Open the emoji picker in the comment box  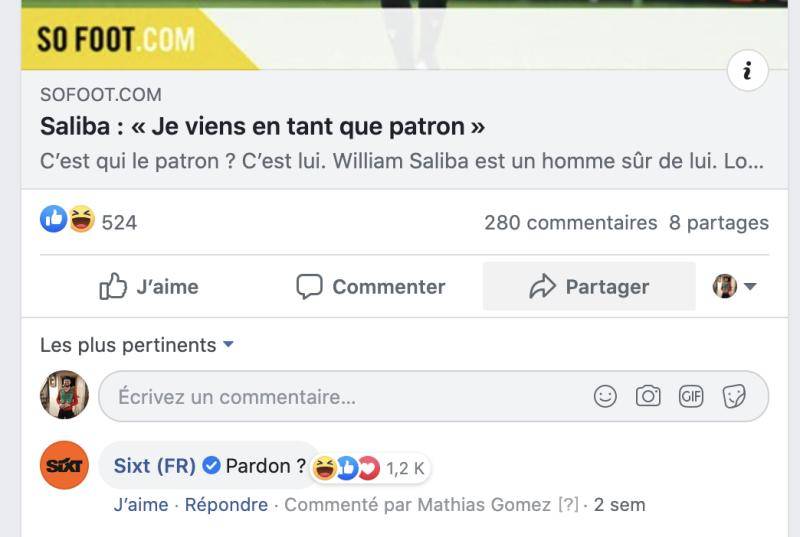point(605,397)
